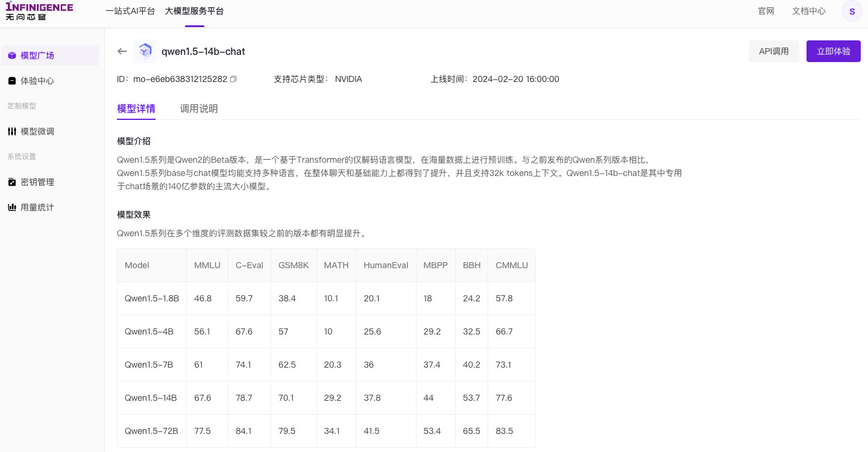Viewport: 868px width, 452px height.
Task: Click the qwen1.5-14b-chat title
Action: 203,51
